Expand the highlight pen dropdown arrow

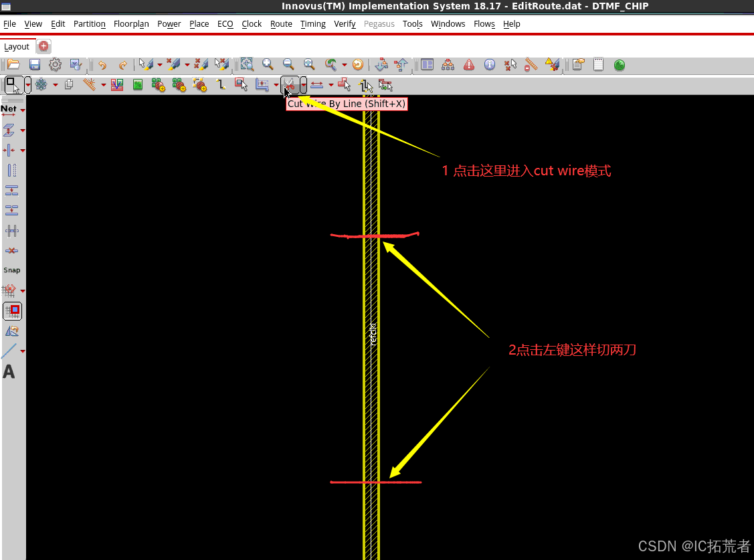[x=160, y=65]
